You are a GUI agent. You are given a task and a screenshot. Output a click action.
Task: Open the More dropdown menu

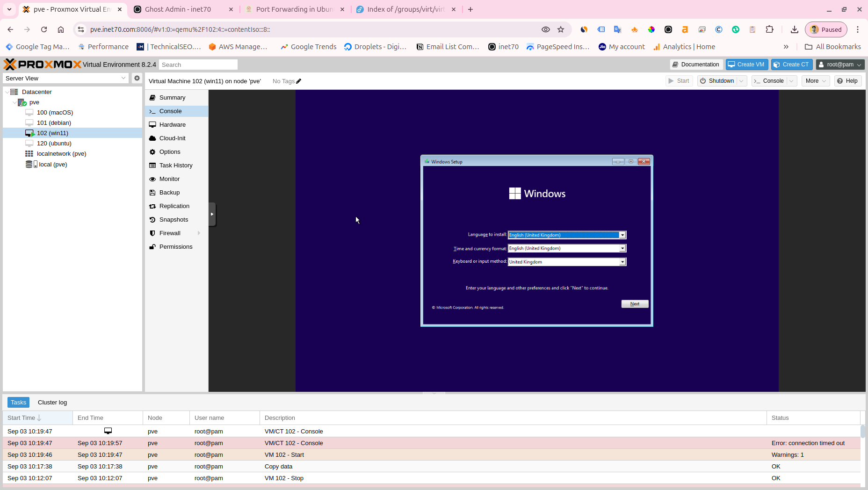[816, 81]
